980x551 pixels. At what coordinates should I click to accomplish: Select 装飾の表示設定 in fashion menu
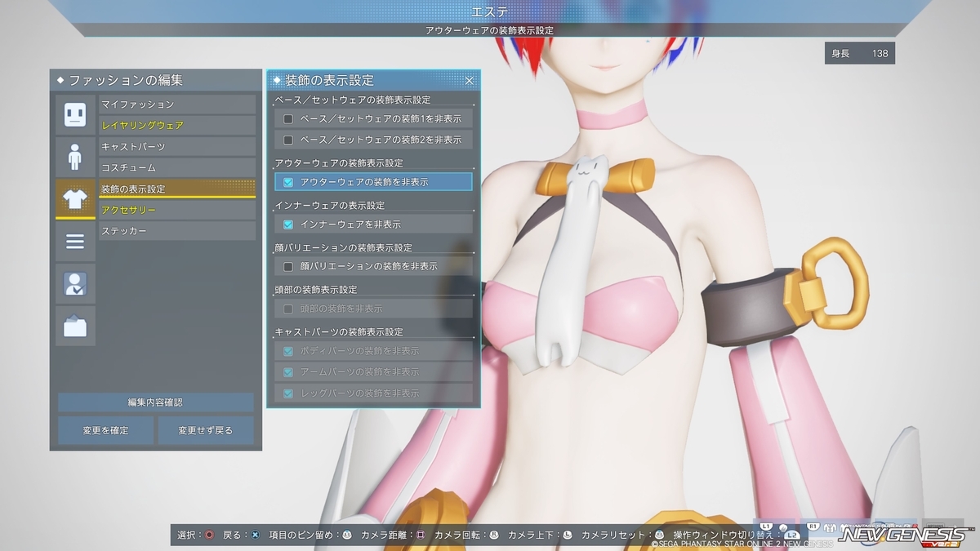click(x=177, y=189)
